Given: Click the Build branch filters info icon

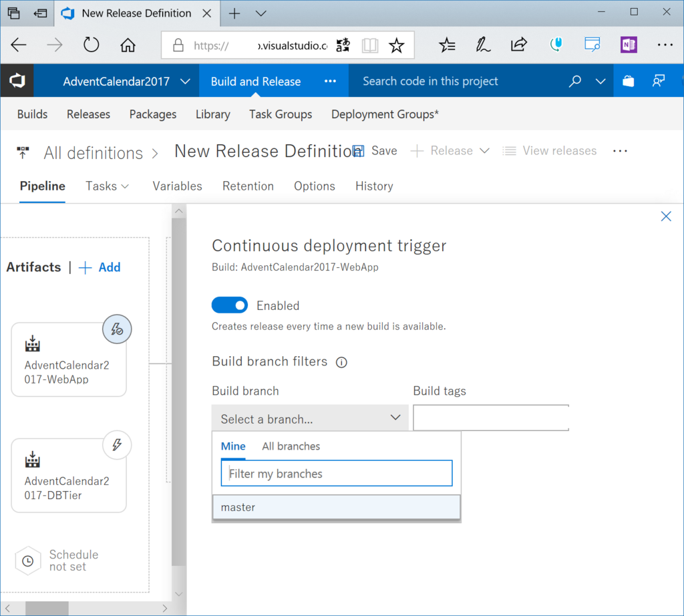Looking at the screenshot, I should tap(341, 362).
